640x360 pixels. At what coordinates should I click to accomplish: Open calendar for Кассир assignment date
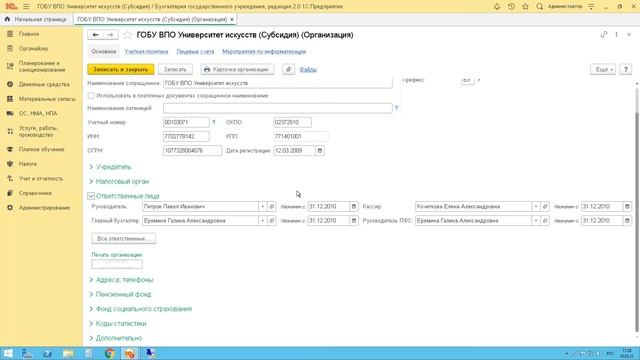627,207
